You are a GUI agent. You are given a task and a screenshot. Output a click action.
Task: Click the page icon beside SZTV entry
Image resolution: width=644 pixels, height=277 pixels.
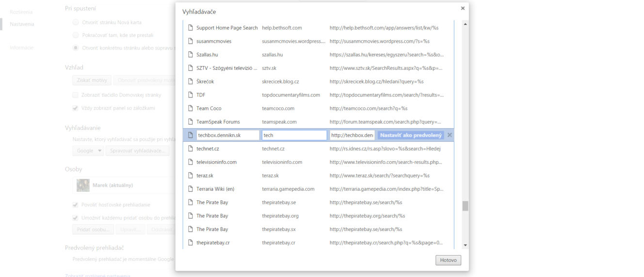pyautogui.click(x=191, y=68)
